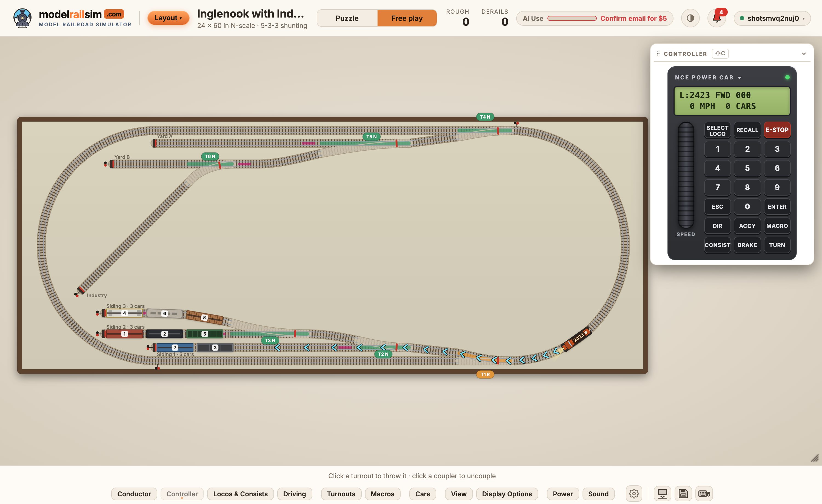Click the BRAKE throttle key
The width and height of the screenshot is (822, 504).
747,245
